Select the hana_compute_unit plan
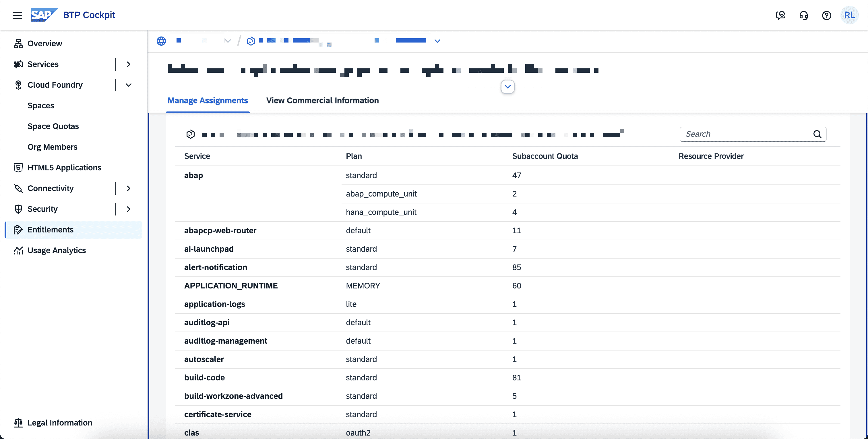This screenshot has height=439, width=868. click(x=381, y=212)
